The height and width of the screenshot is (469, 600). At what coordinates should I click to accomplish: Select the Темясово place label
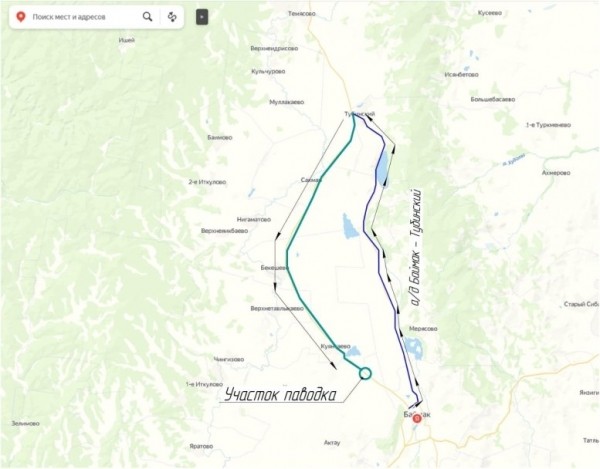click(302, 13)
